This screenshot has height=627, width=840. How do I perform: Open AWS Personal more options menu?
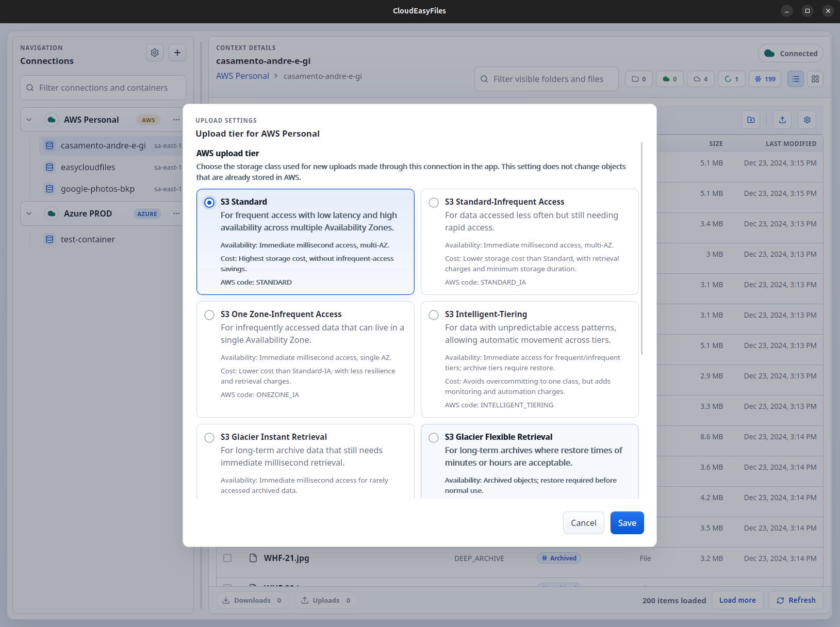coord(176,120)
